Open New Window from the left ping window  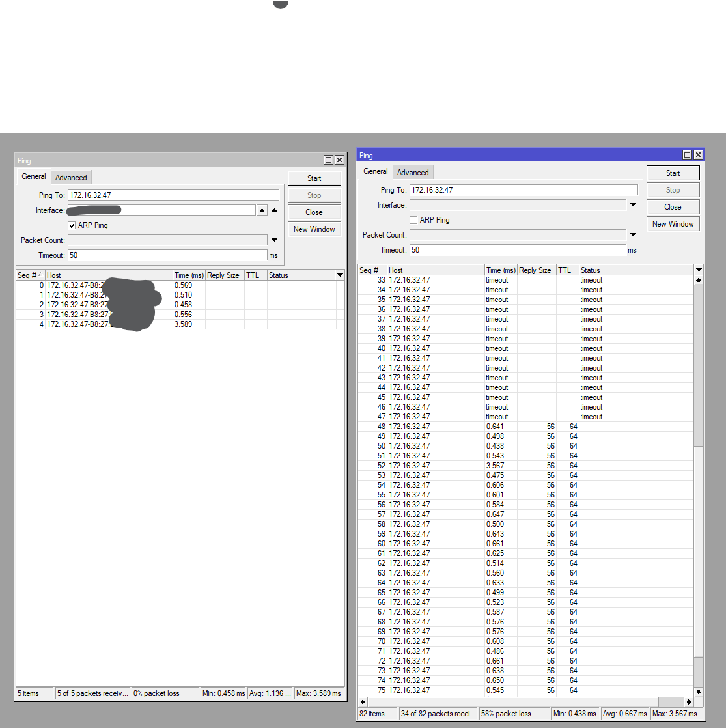pyautogui.click(x=314, y=229)
